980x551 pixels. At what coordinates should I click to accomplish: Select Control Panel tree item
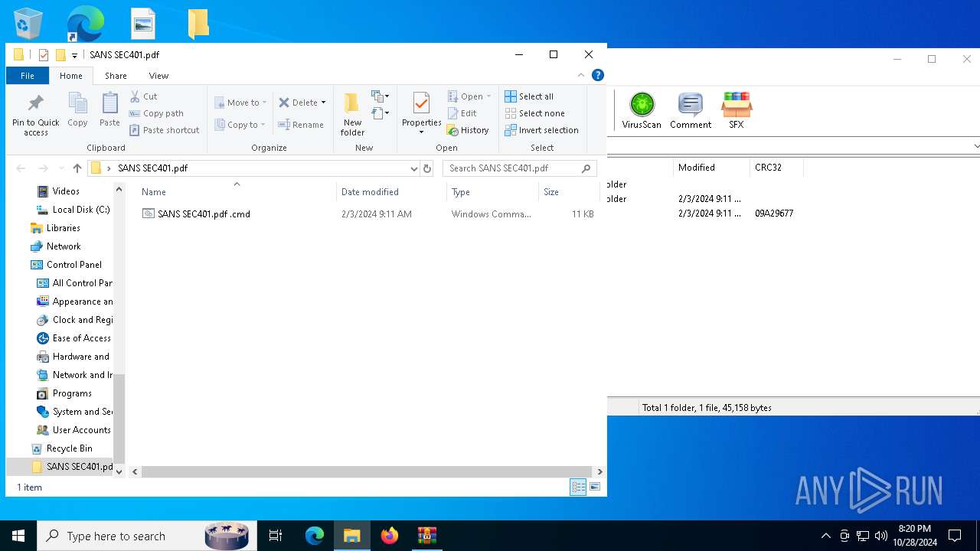[x=74, y=265]
